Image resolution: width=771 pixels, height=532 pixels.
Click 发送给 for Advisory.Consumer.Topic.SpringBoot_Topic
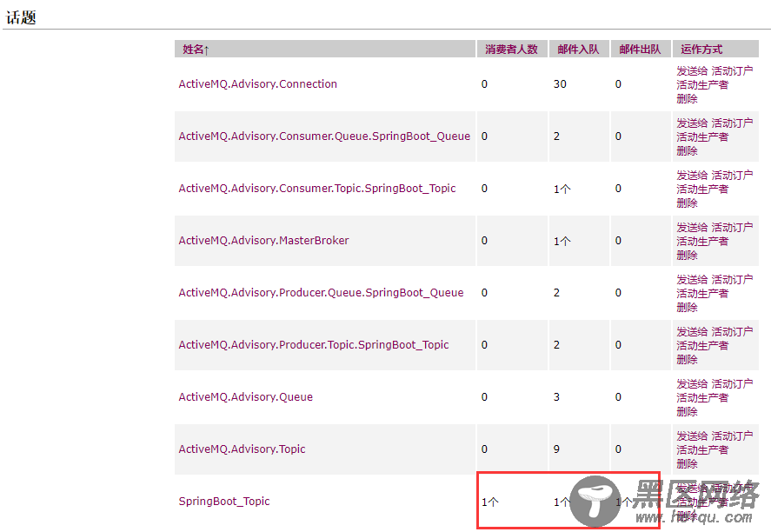click(692, 175)
